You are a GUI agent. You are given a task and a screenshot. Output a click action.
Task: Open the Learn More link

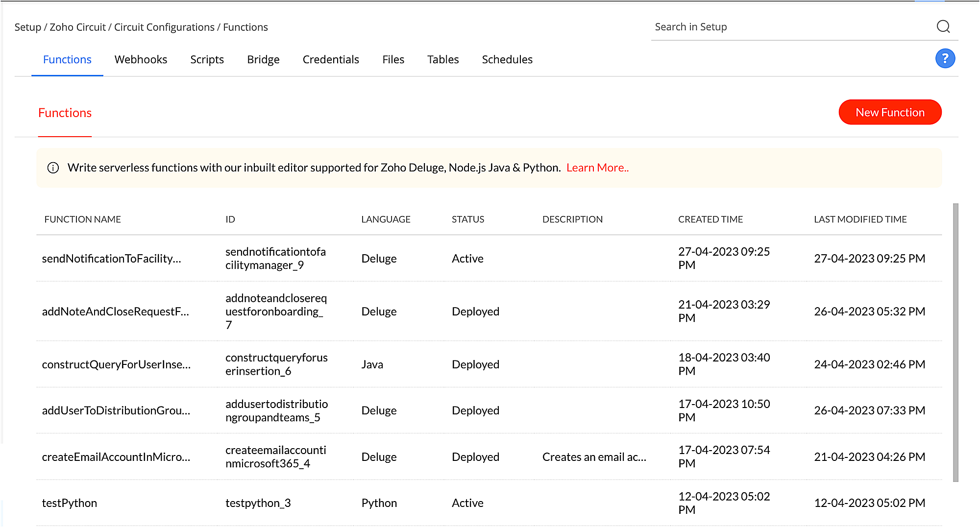click(597, 168)
